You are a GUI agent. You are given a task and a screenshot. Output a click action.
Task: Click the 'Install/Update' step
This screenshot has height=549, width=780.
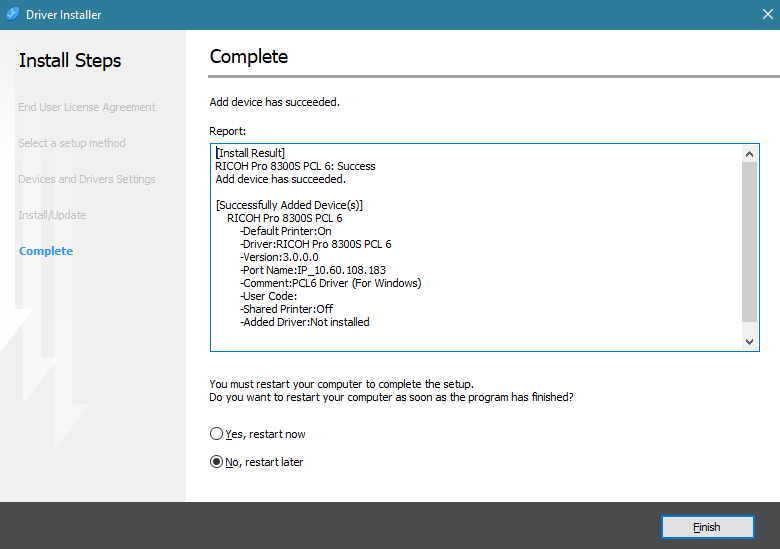[x=52, y=215]
